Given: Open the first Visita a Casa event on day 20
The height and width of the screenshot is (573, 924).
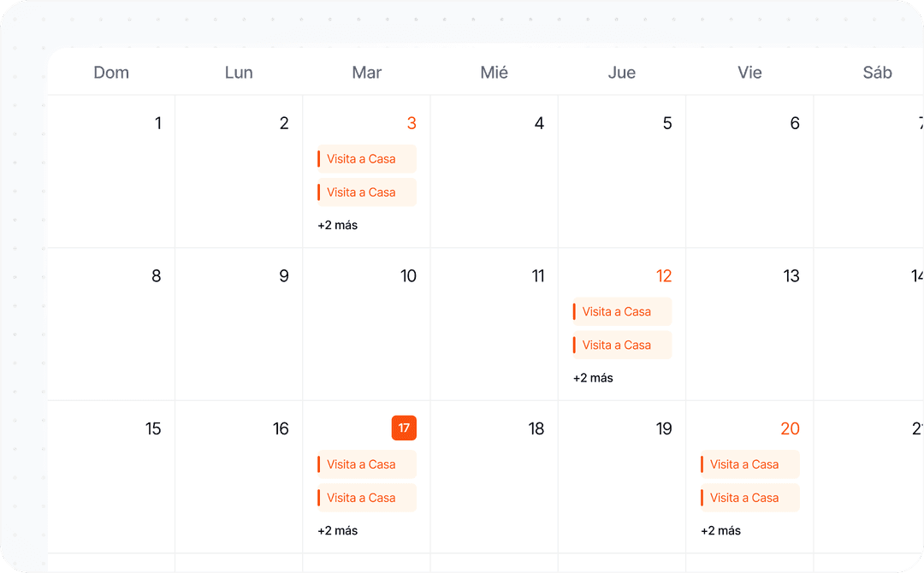Looking at the screenshot, I should coord(749,464).
